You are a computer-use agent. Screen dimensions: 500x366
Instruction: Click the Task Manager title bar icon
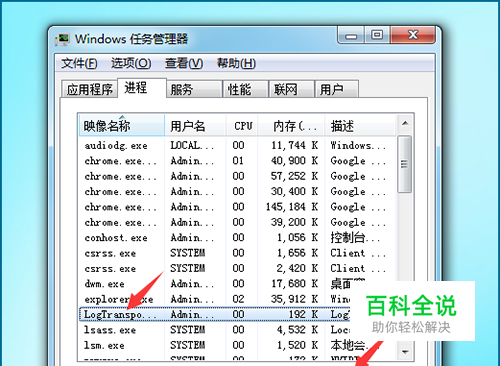pos(62,40)
